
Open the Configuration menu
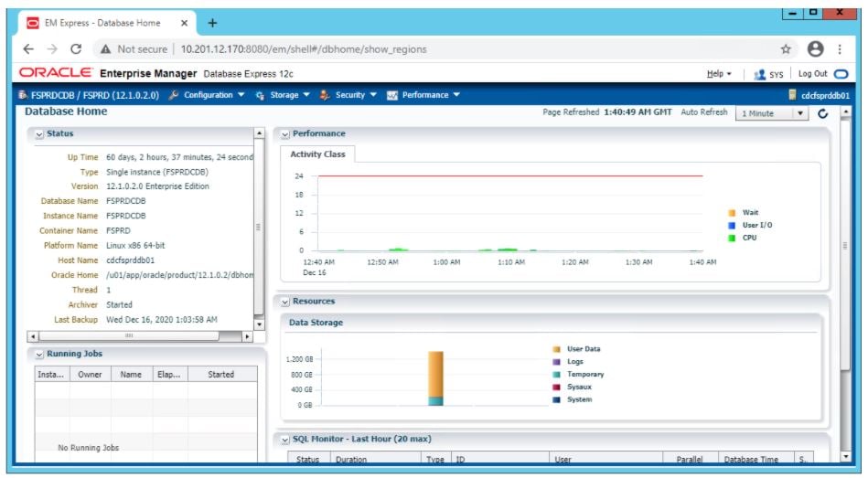point(214,95)
